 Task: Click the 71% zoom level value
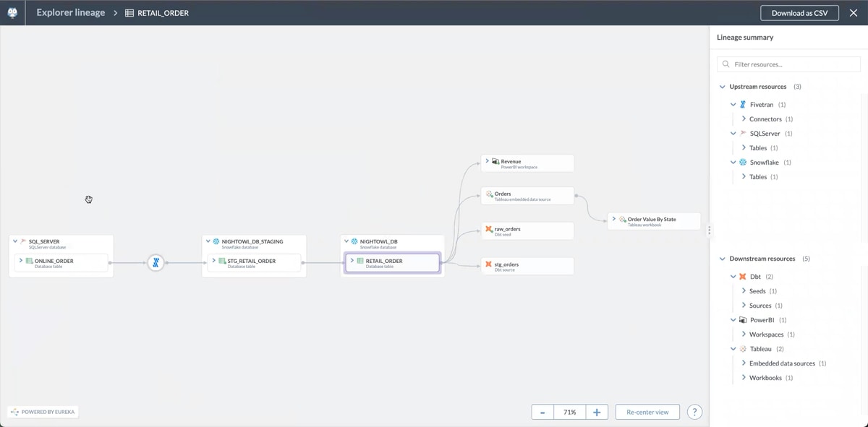click(570, 412)
